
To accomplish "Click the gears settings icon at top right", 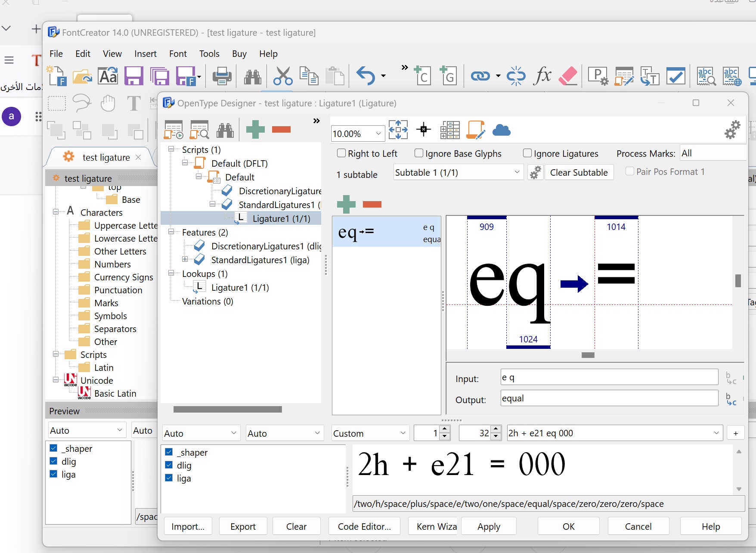I will click(x=732, y=130).
